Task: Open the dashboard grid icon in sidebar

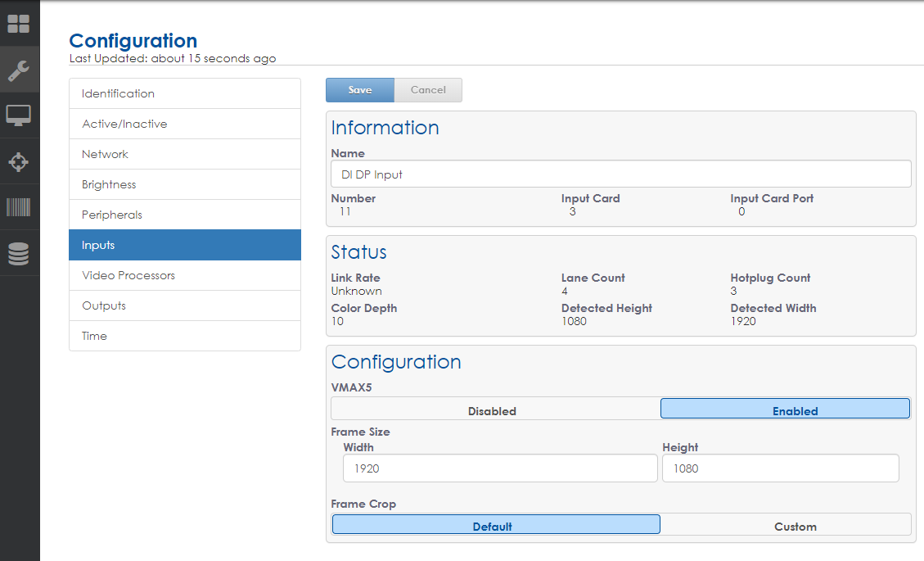Action: [18, 24]
